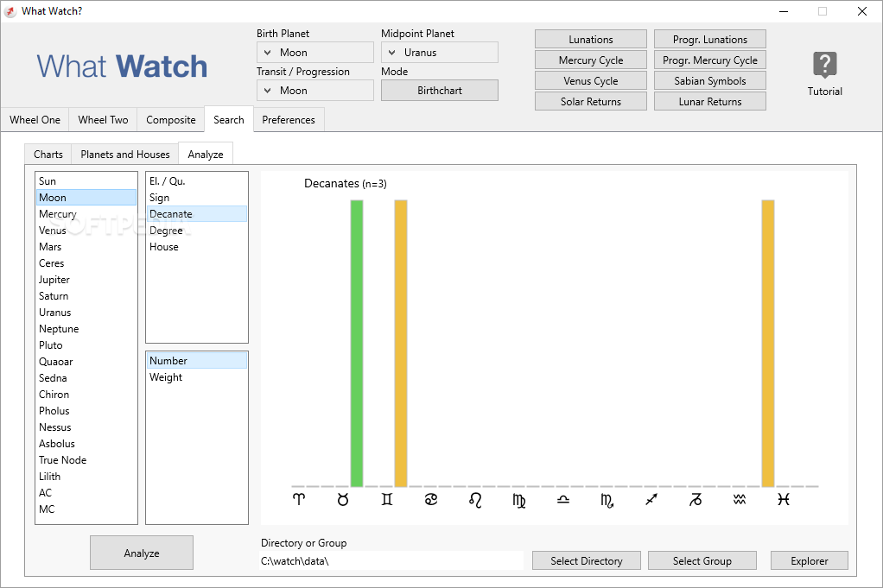883x588 pixels.
Task: Click the Select Directory button
Action: 587,561
